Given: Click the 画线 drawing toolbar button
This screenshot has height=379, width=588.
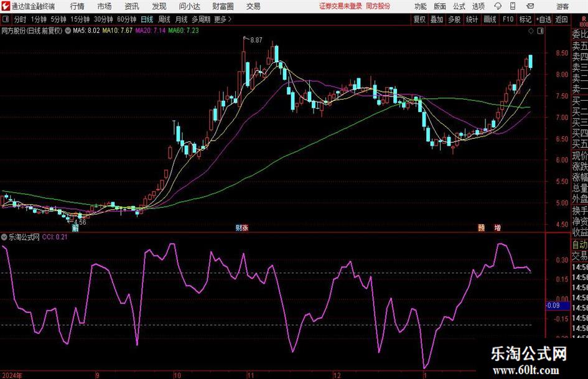Looking at the screenshot, I should [490, 19].
